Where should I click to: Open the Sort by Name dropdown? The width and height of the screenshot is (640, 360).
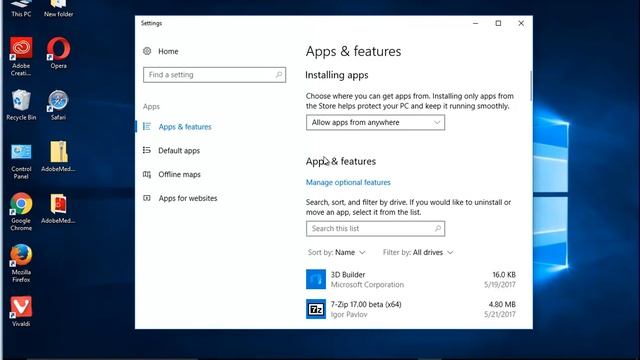(336, 252)
